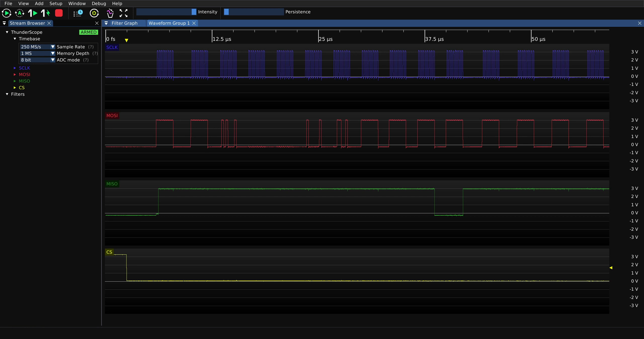Click the auto trigger icon
Image resolution: width=644 pixels, height=339 pixels.
tap(20, 13)
